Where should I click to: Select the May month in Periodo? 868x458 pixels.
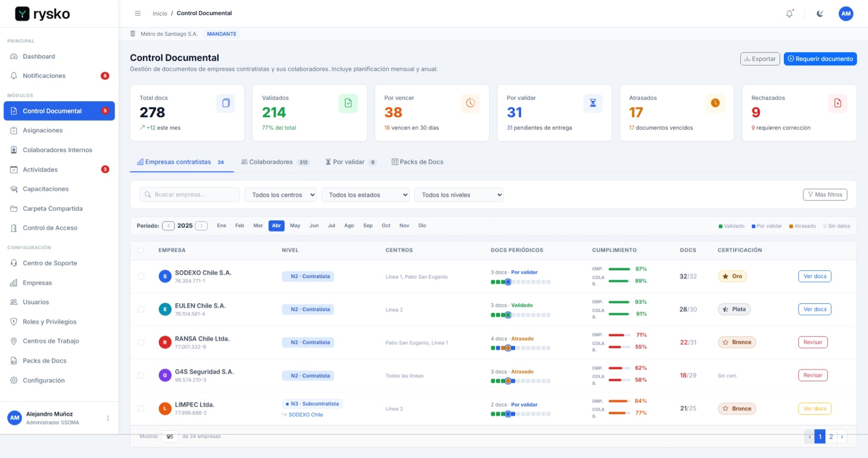(295, 226)
